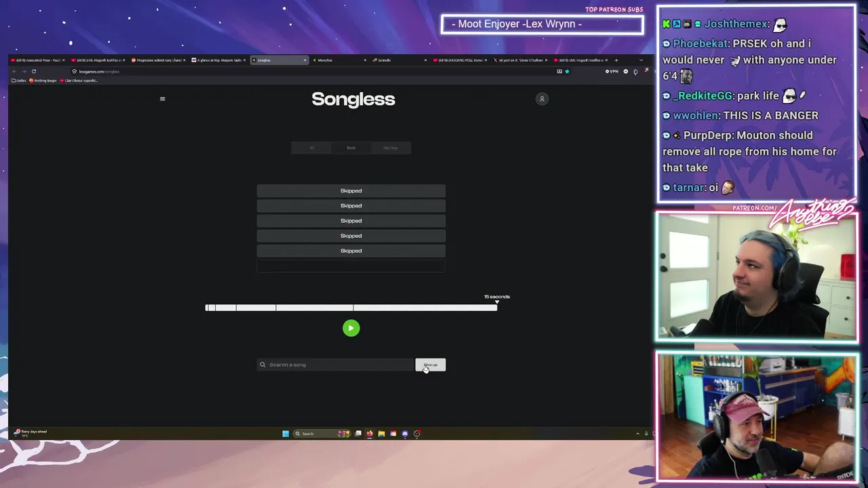Play the song snippet
The image size is (868, 488).
(x=351, y=328)
